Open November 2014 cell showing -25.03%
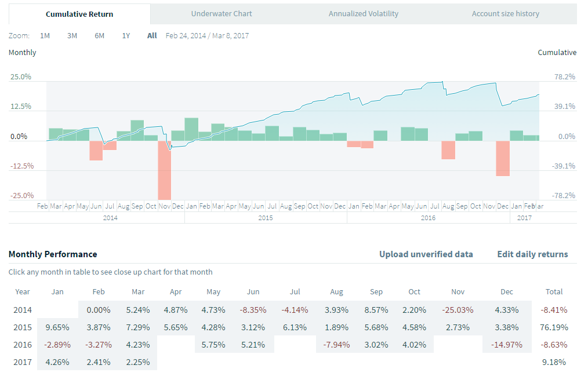Image resolution: width=588 pixels, height=387 pixels. 458,310
